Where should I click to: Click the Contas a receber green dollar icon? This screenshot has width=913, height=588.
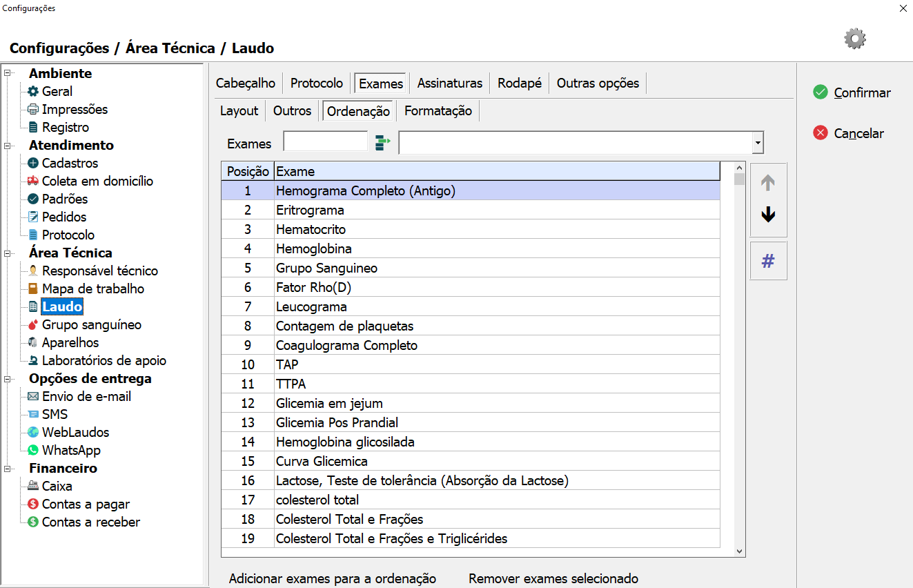(33, 522)
